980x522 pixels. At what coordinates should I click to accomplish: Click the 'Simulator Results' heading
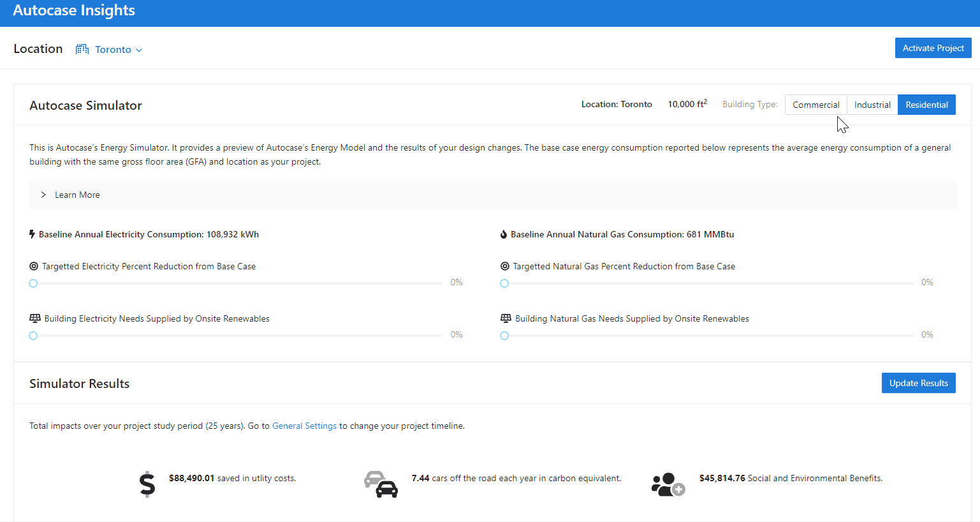(80, 384)
